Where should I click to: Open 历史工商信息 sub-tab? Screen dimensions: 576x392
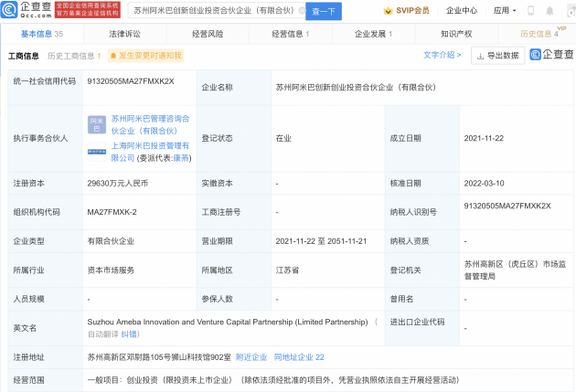pyautogui.click(x=74, y=56)
